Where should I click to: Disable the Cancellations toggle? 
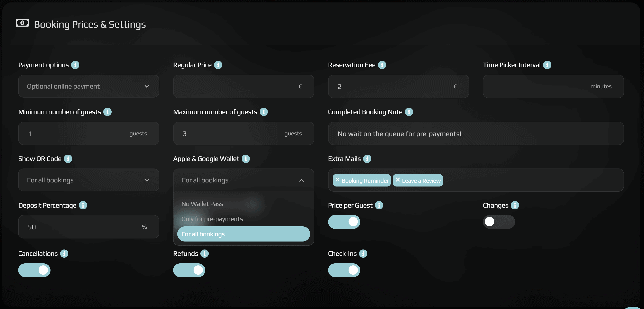[34, 270]
